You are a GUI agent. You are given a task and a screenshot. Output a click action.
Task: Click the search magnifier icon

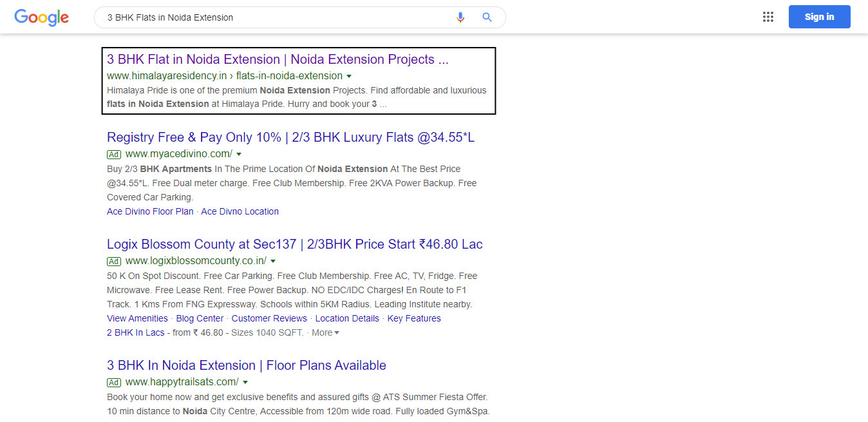pos(487,17)
